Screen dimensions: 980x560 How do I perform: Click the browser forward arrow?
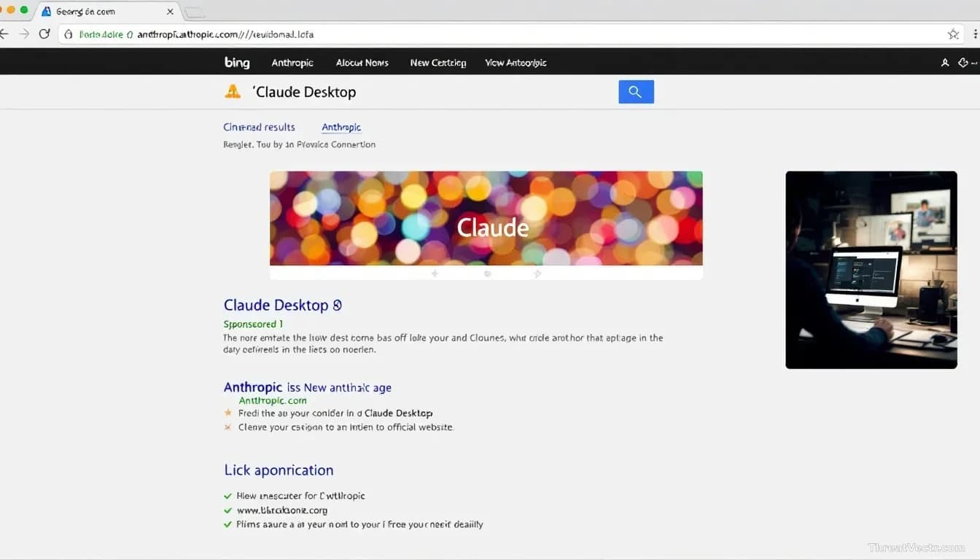(x=24, y=34)
